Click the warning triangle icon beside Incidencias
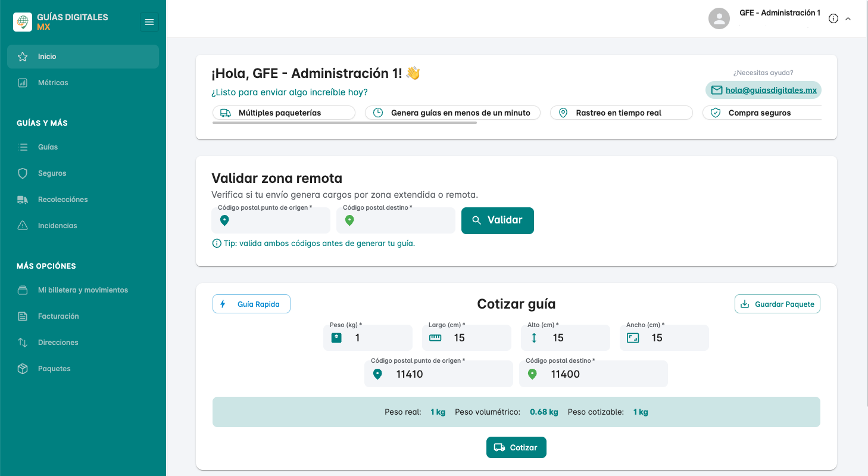The height and width of the screenshot is (476, 868). 23,226
